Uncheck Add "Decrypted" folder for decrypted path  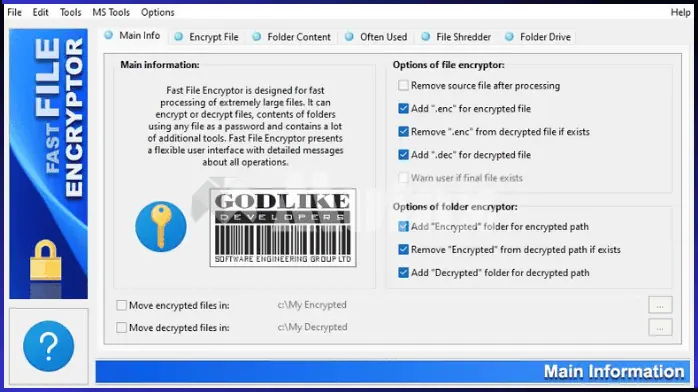pyautogui.click(x=403, y=273)
